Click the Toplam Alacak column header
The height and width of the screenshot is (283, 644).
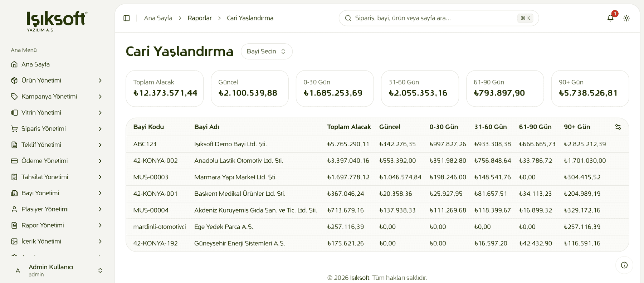349,127
